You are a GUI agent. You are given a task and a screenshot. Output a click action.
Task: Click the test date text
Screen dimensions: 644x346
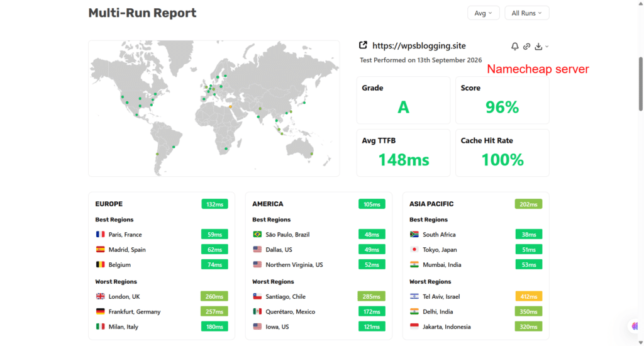pyautogui.click(x=421, y=60)
